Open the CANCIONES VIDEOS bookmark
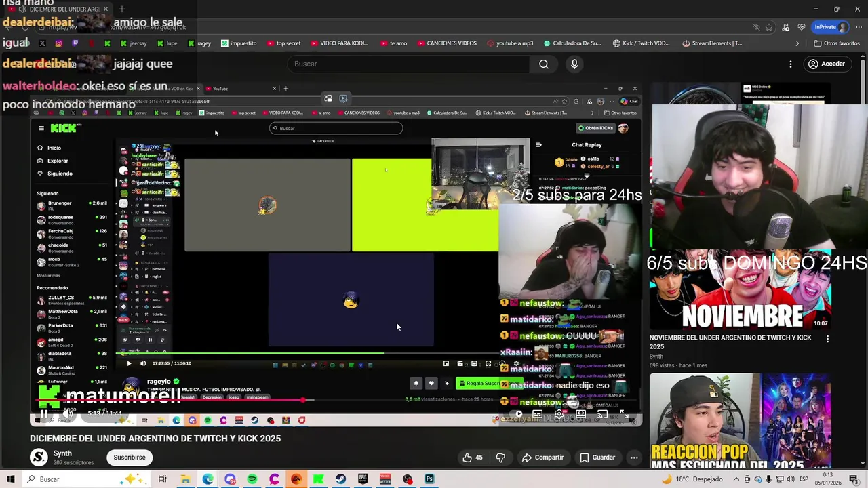This screenshot has height=488, width=868. (446, 43)
